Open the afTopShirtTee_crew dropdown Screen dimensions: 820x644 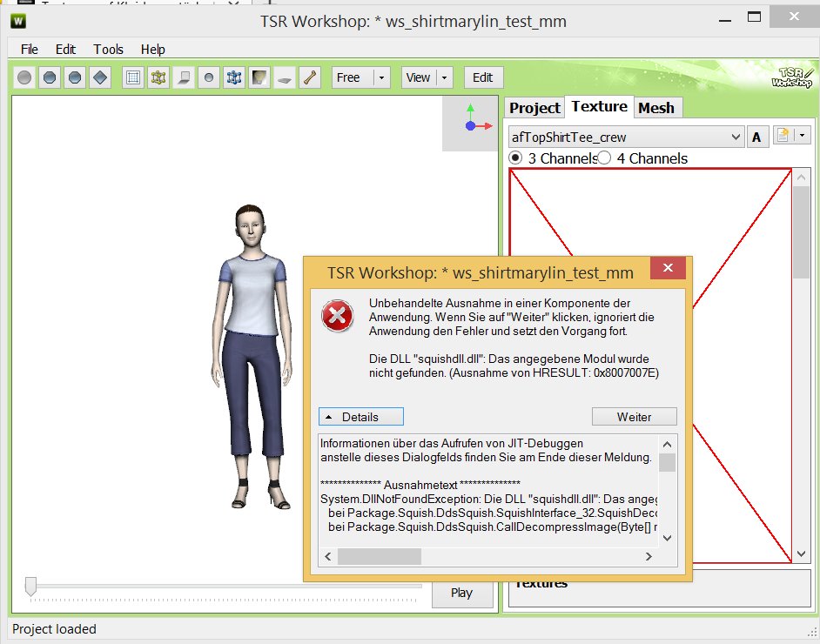(734, 137)
